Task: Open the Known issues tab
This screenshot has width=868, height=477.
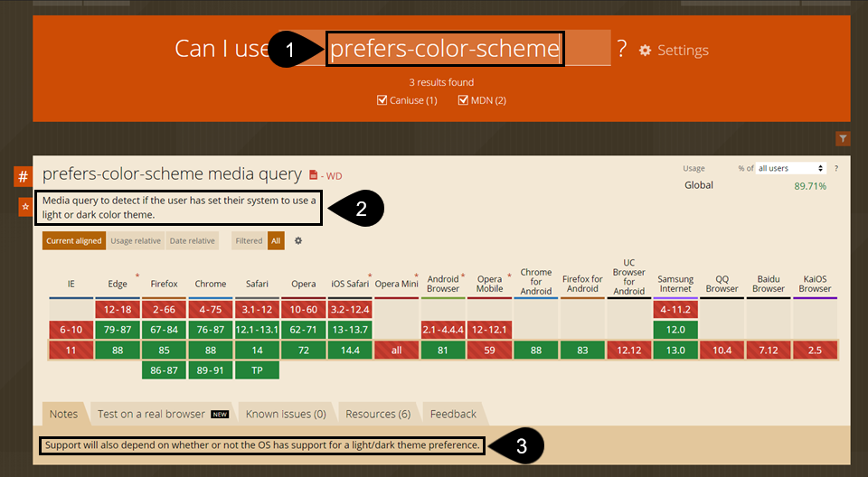Action: pos(286,414)
